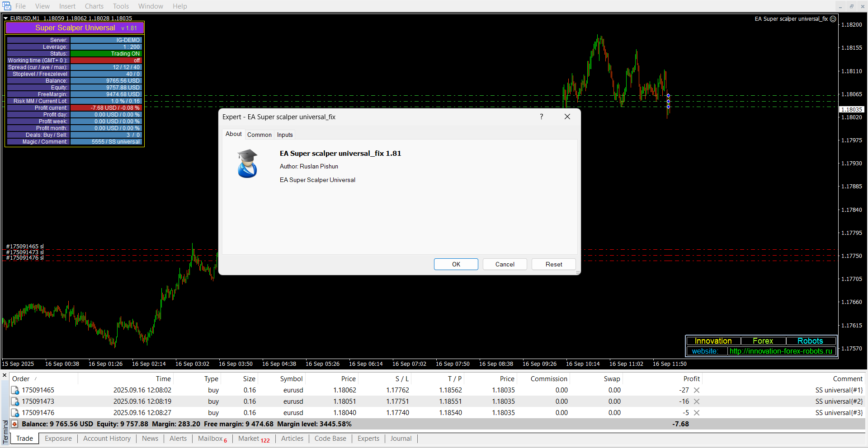Click the question mark help icon in Expert dialog

tap(541, 117)
